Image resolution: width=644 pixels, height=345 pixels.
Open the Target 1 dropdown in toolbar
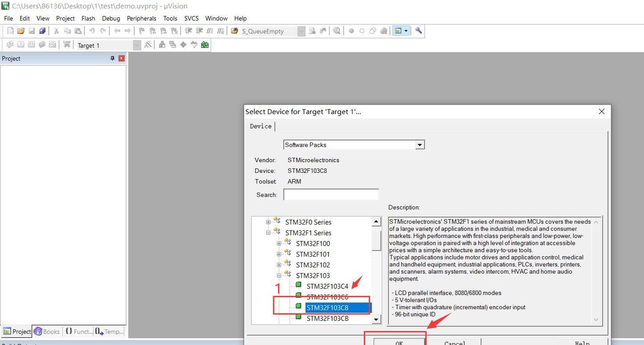137,45
